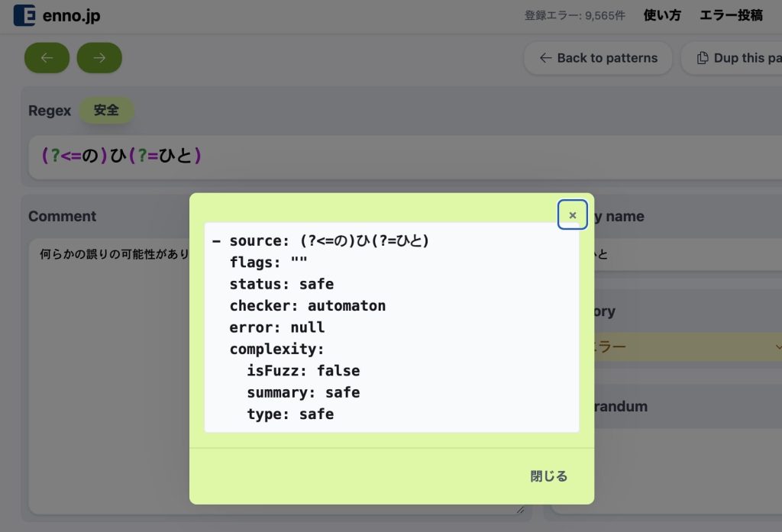
Task: Close the dialog using the × button
Action: [x=572, y=215]
